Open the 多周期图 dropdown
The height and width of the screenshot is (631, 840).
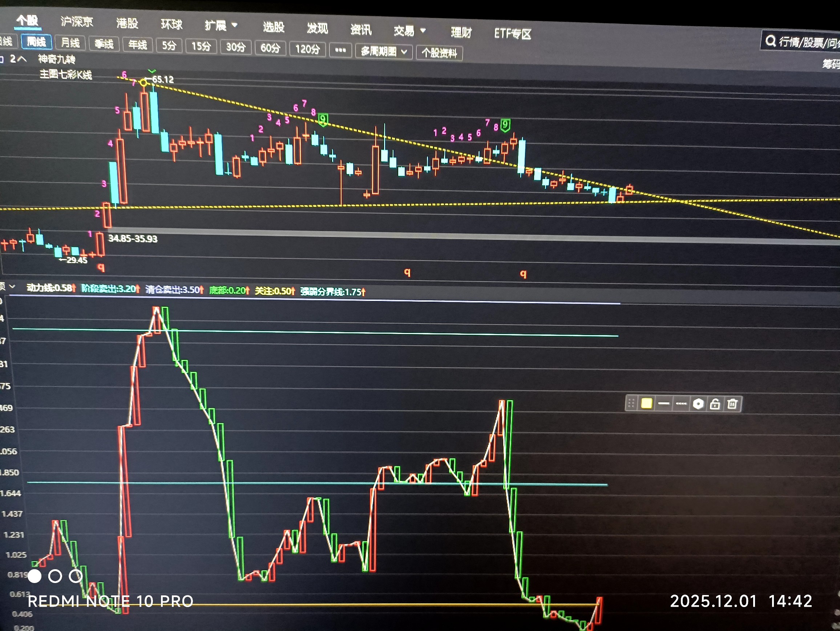coord(383,51)
